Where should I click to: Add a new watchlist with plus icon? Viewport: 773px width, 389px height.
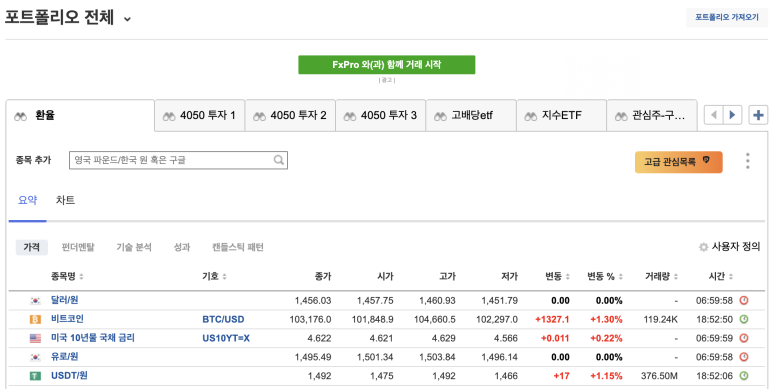tap(758, 115)
